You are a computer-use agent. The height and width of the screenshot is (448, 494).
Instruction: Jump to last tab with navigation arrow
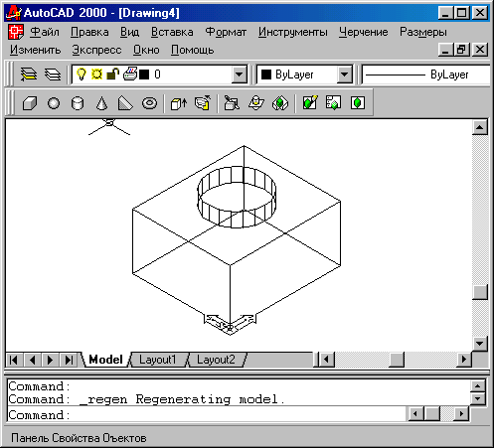click(69, 360)
